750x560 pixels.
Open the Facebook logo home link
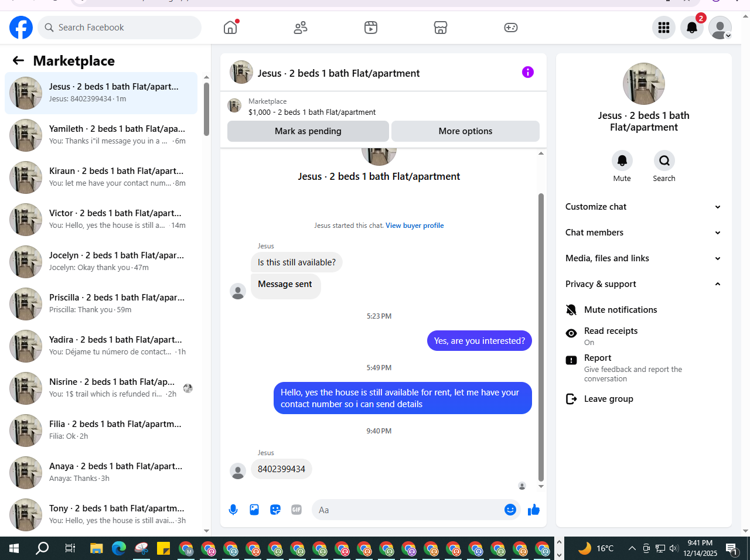[21, 28]
